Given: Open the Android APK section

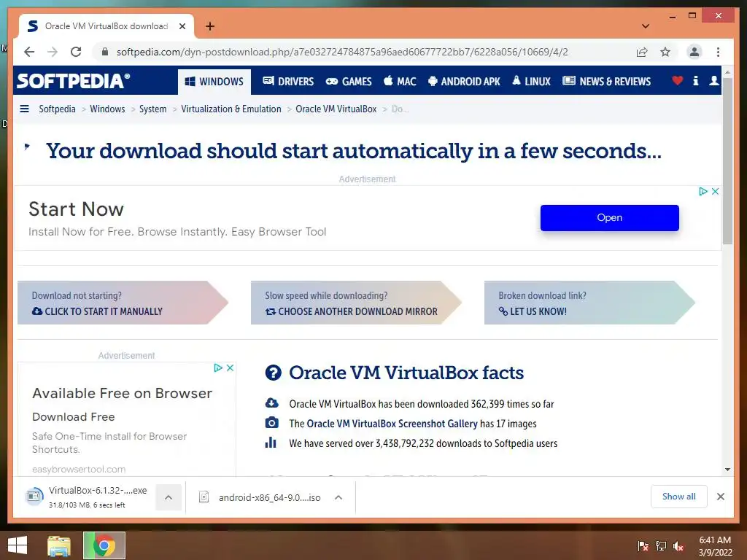Looking at the screenshot, I should [463, 82].
